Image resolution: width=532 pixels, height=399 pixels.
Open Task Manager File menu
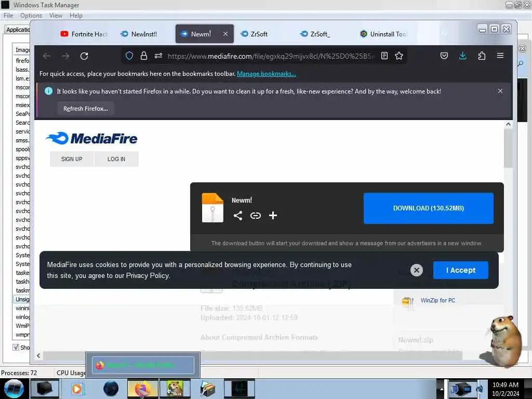[x=8, y=16]
